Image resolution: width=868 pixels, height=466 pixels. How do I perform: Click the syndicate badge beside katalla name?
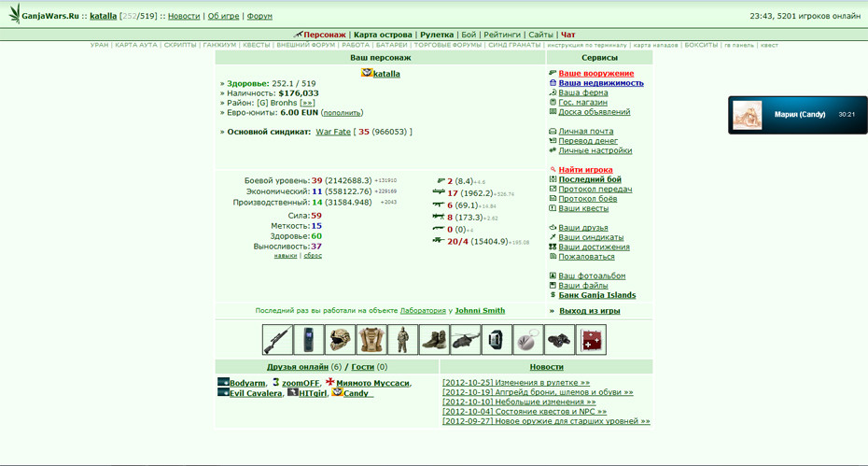point(367,73)
